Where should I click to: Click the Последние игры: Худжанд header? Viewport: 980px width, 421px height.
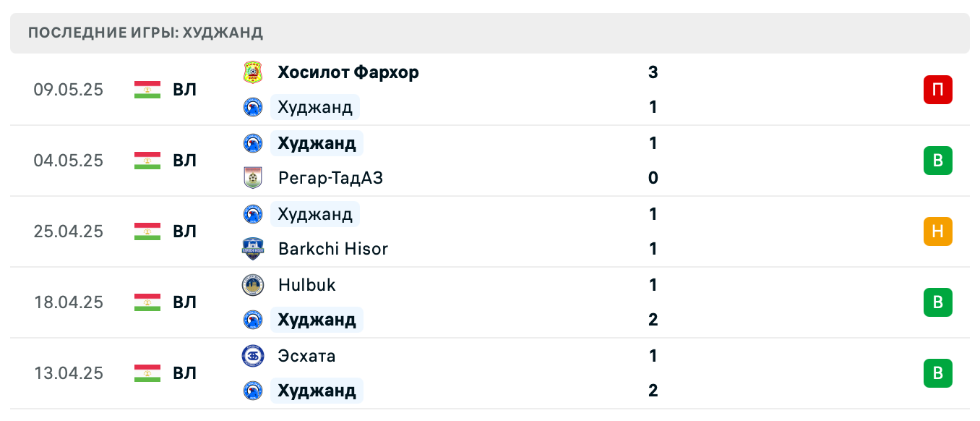point(145,33)
